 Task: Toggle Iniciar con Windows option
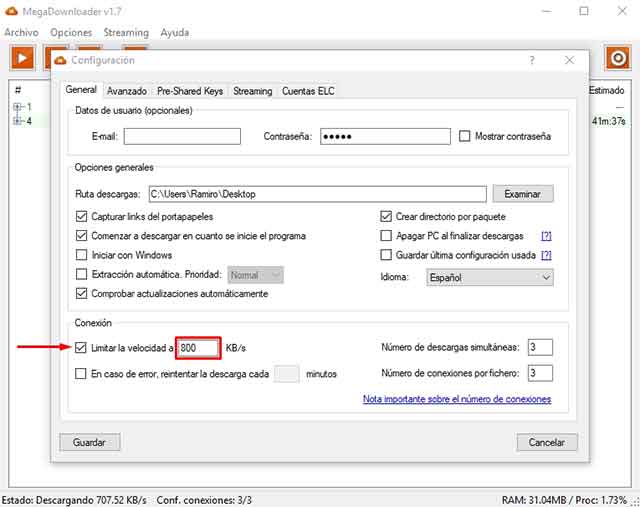[82, 255]
